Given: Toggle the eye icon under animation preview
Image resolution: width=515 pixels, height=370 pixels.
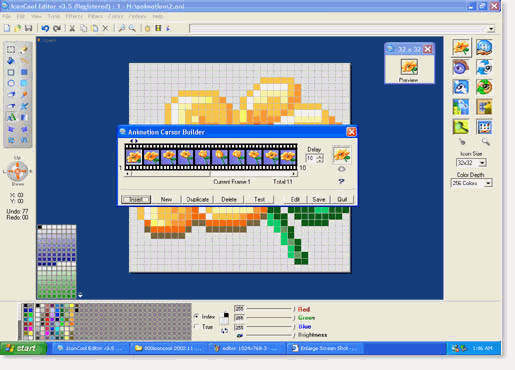Looking at the screenshot, I should 341,169.
